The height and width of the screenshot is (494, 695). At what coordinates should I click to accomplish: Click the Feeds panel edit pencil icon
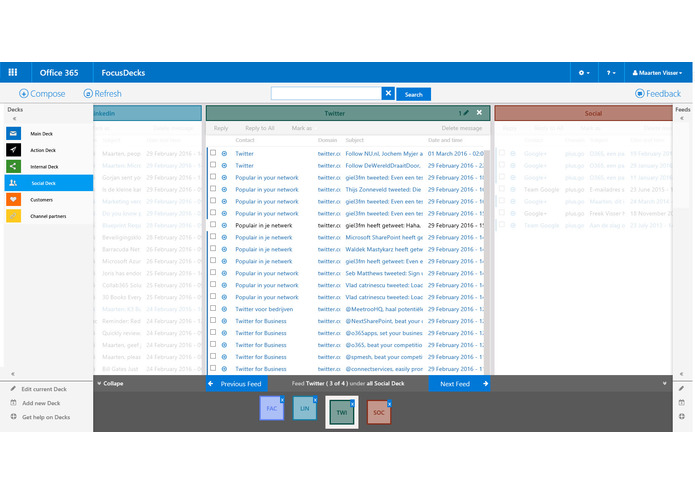click(x=682, y=389)
